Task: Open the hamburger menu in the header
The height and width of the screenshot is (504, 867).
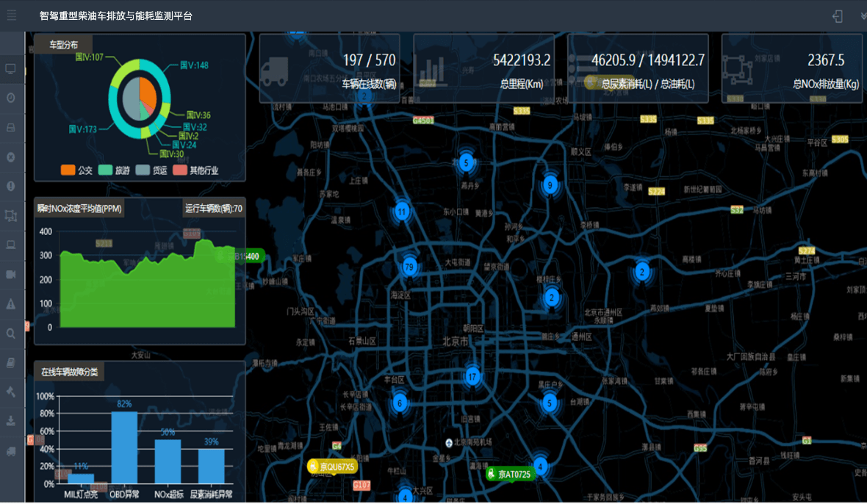Action: (x=12, y=15)
